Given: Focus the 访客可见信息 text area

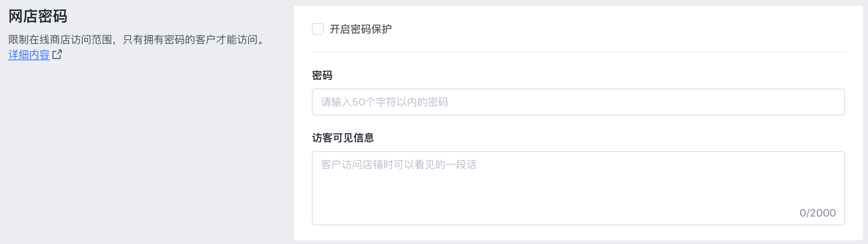Looking at the screenshot, I should pyautogui.click(x=578, y=188).
